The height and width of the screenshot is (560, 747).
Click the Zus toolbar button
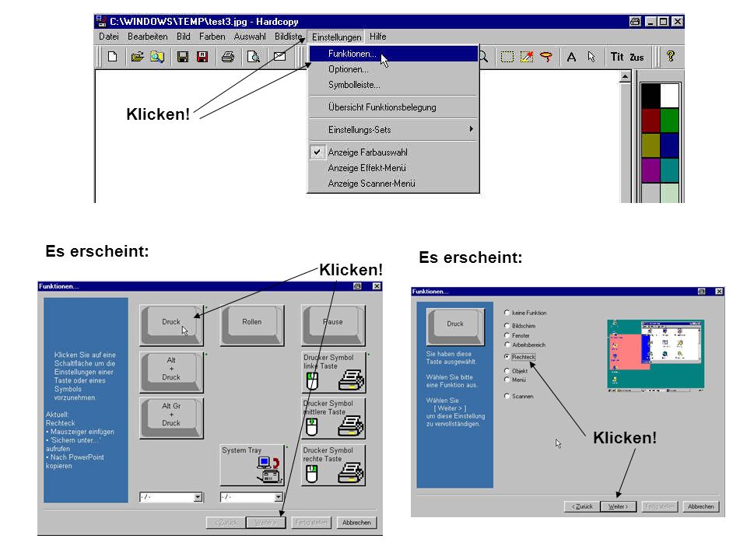637,57
